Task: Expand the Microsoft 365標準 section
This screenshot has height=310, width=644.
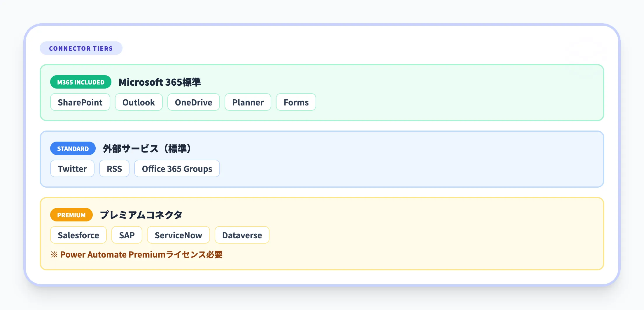Action: (x=160, y=82)
